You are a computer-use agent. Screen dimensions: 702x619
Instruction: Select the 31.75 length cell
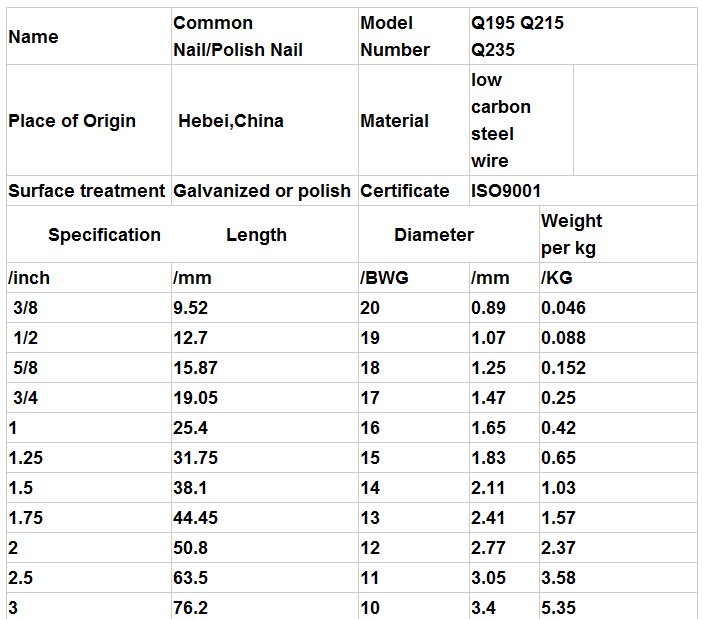point(194,458)
